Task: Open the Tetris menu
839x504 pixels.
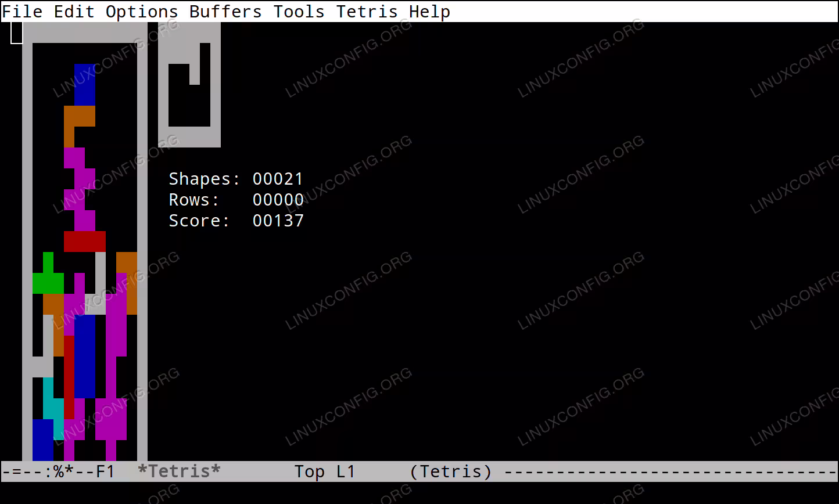Action: [x=367, y=12]
